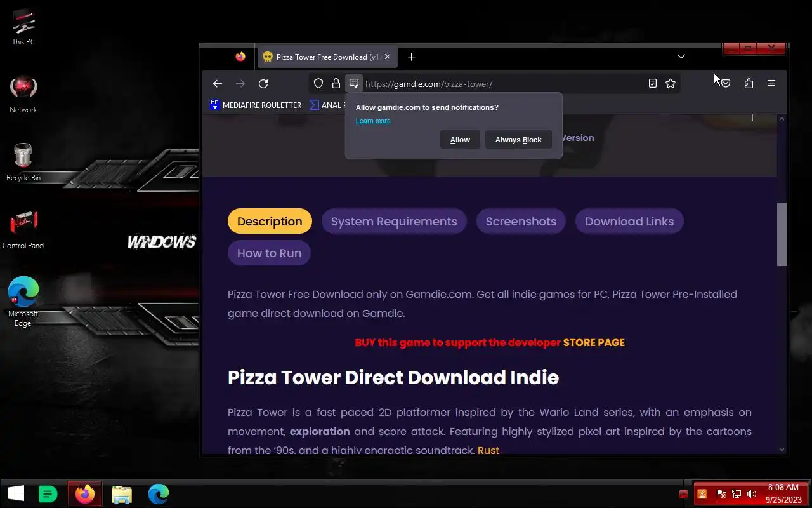Click the gamdie.com URL address field

(495, 84)
